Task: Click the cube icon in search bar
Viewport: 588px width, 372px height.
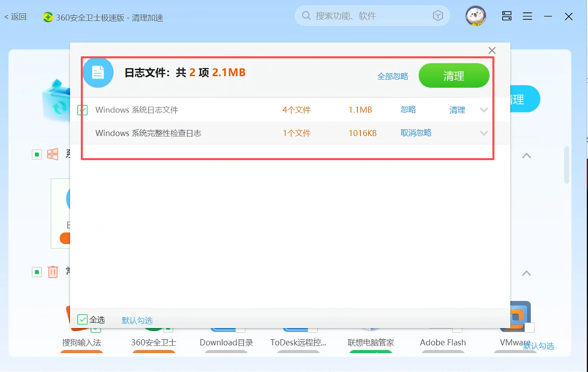Action: click(438, 16)
